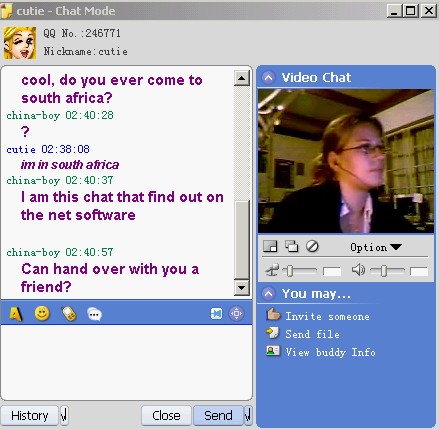Collapse the Video Chat panel

268,78
